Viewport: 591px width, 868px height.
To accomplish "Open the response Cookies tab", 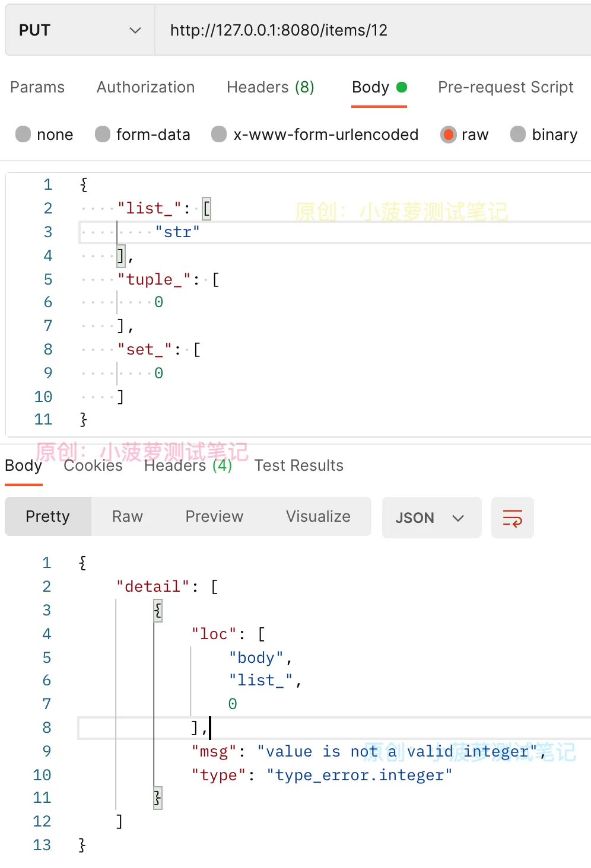I will [x=93, y=465].
